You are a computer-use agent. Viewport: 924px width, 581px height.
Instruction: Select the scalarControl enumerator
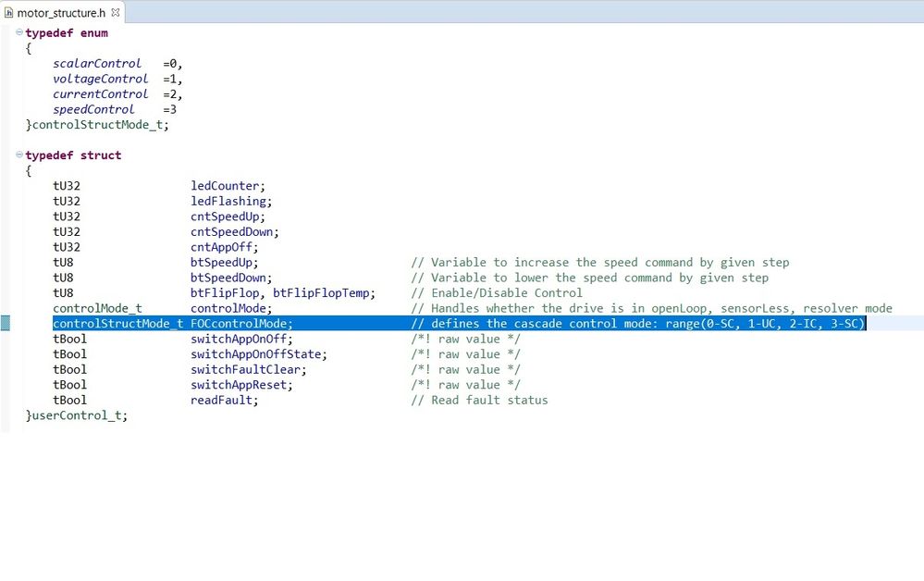(x=97, y=63)
